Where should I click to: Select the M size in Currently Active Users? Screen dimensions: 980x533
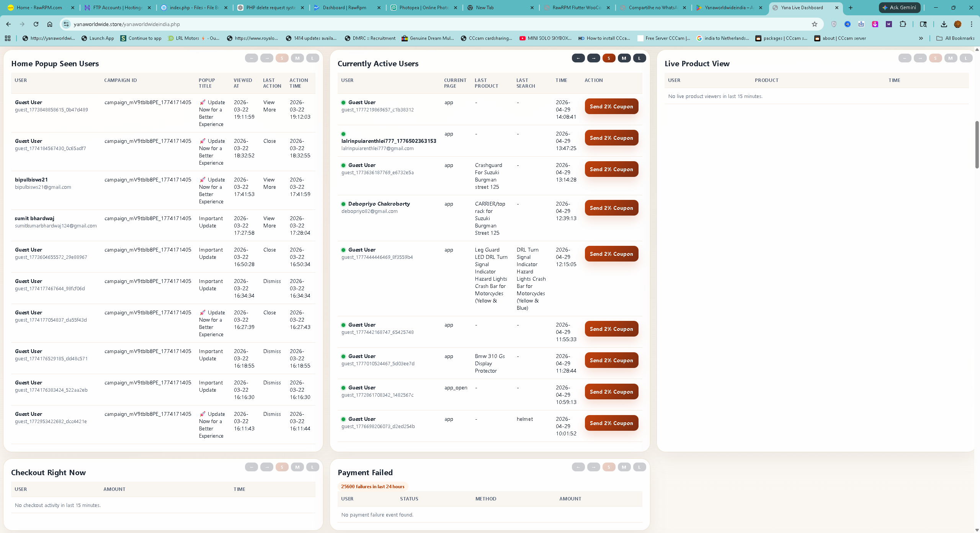(x=624, y=58)
